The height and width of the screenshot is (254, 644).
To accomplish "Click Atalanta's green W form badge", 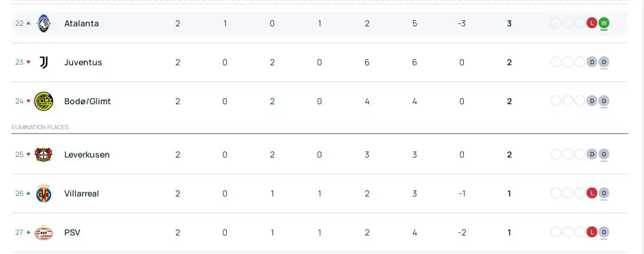I will pyautogui.click(x=604, y=23).
